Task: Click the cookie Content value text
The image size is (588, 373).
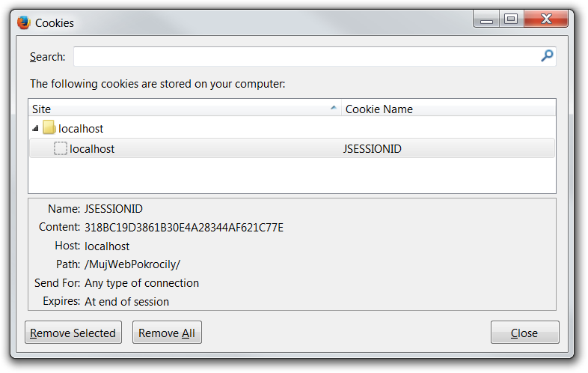Action: [184, 227]
